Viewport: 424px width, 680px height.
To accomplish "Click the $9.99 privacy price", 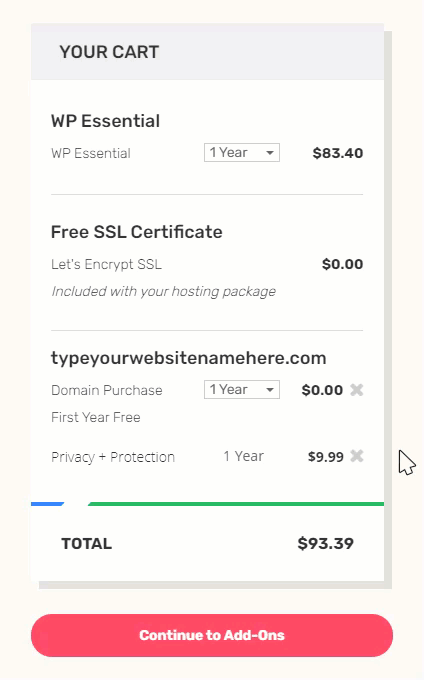I will coord(326,457).
